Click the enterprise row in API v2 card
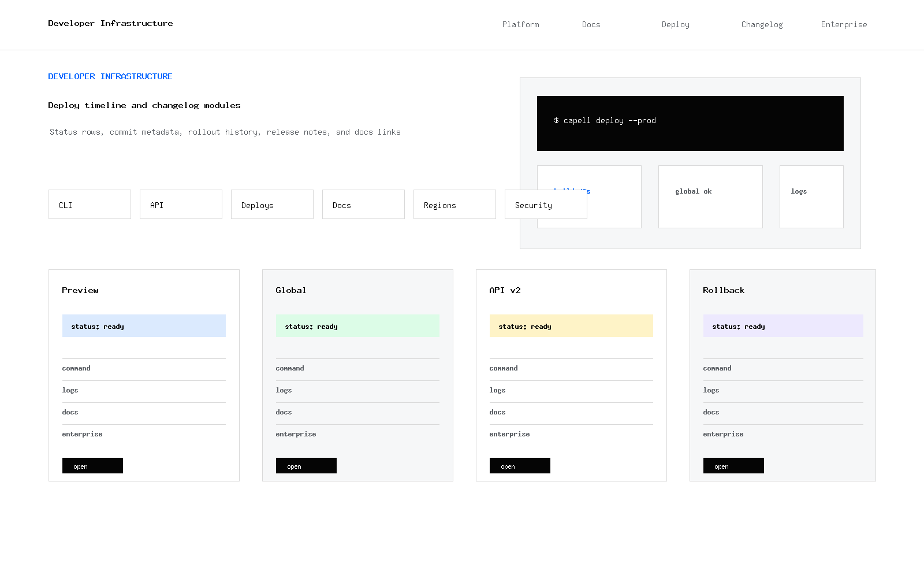 pos(571,435)
